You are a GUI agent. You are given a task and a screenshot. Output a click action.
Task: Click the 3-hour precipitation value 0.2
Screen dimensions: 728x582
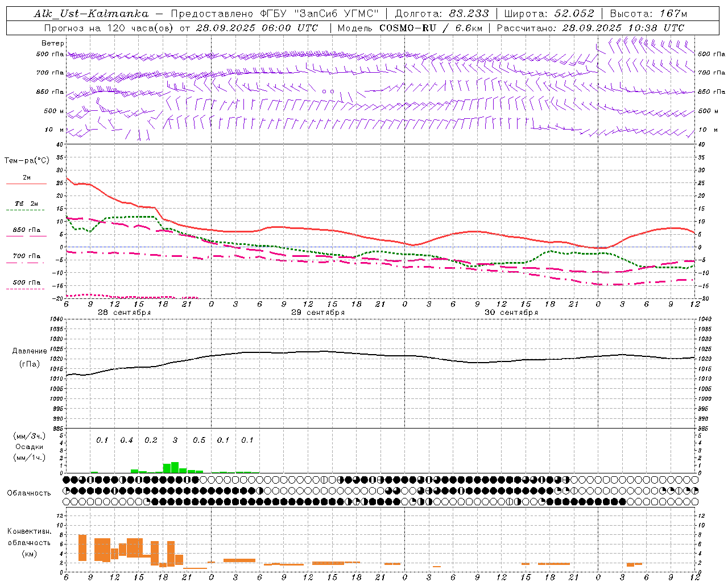tap(151, 440)
